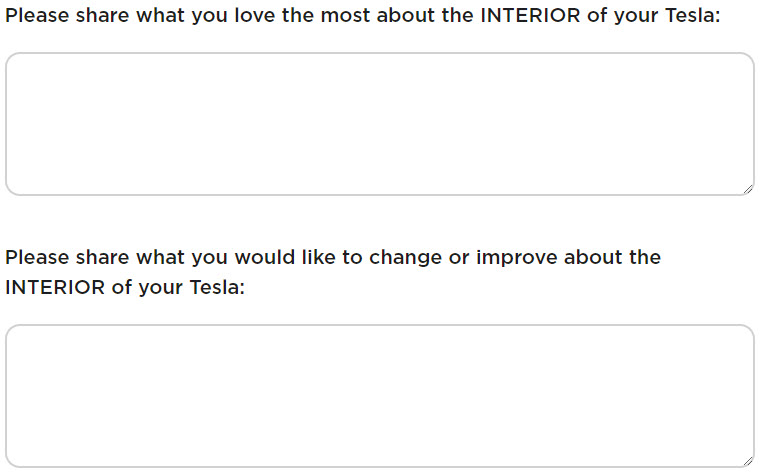Click the word 'INTERIOR' in the second question
Image resolution: width=764 pixels, height=474 pixels.
click(x=52, y=287)
